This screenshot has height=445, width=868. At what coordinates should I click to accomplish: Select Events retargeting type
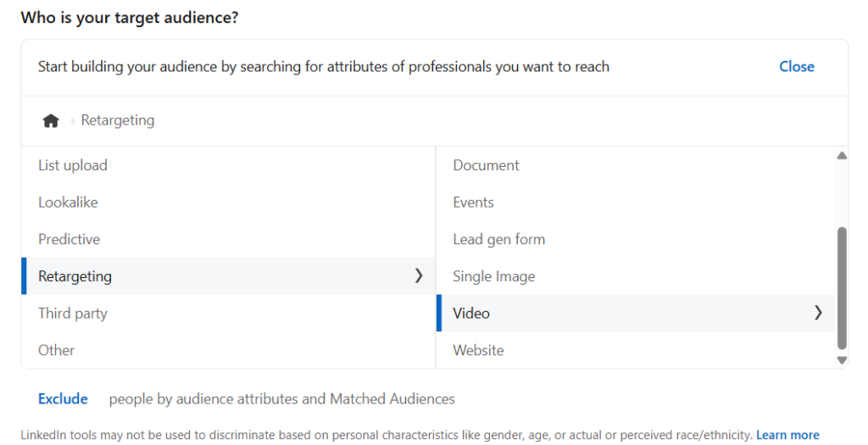point(636,202)
